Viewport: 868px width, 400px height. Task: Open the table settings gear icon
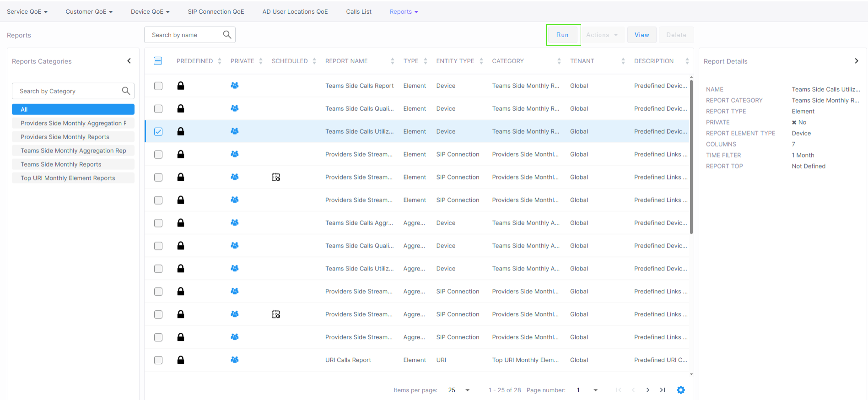681,390
